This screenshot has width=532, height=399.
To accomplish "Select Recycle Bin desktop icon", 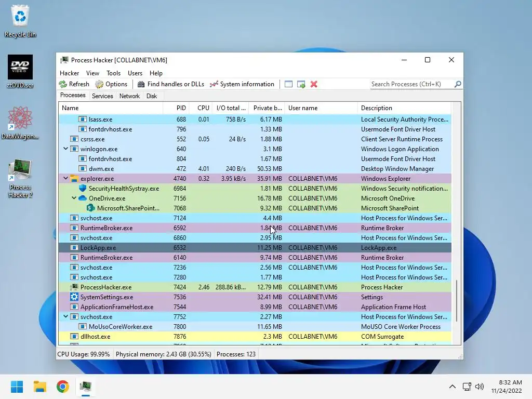I will 20,21.
